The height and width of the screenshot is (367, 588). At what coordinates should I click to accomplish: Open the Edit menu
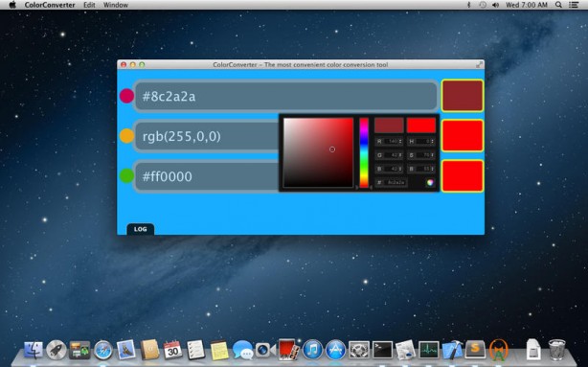coord(89,5)
